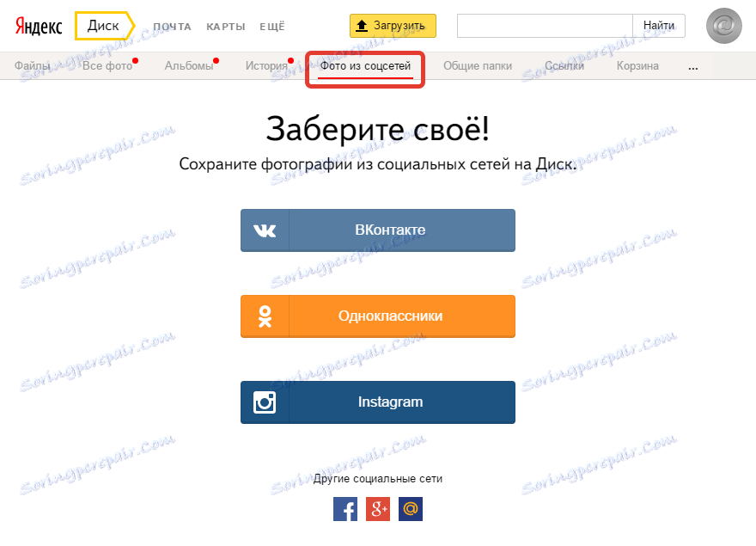Go to ПОЧТА from the top menu
Viewport: 756px width, 546px height.
click(172, 26)
